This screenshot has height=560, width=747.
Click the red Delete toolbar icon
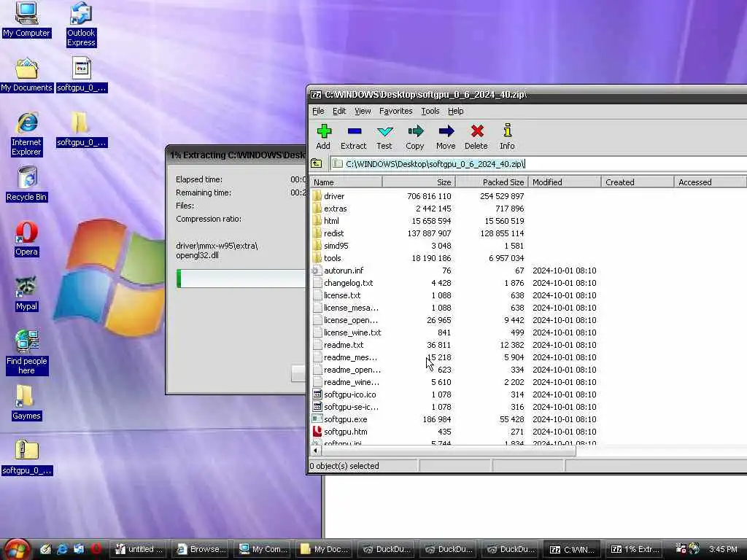point(476,136)
